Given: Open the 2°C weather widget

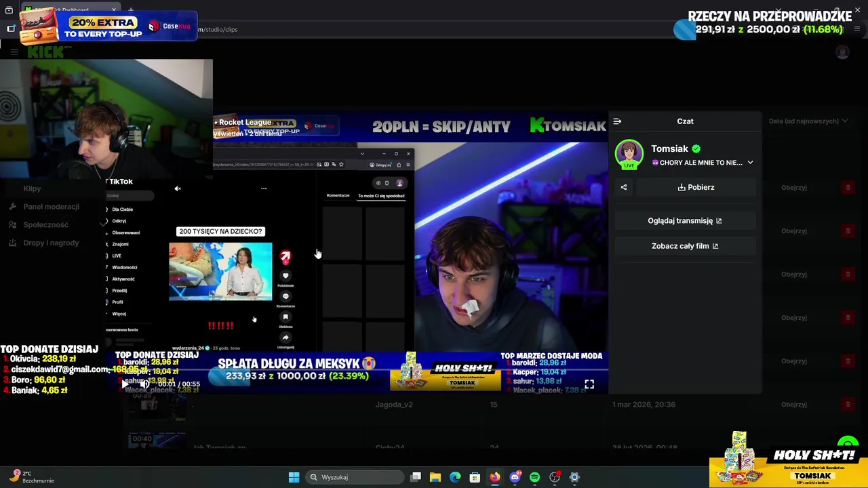Looking at the screenshot, I should click(x=33, y=477).
